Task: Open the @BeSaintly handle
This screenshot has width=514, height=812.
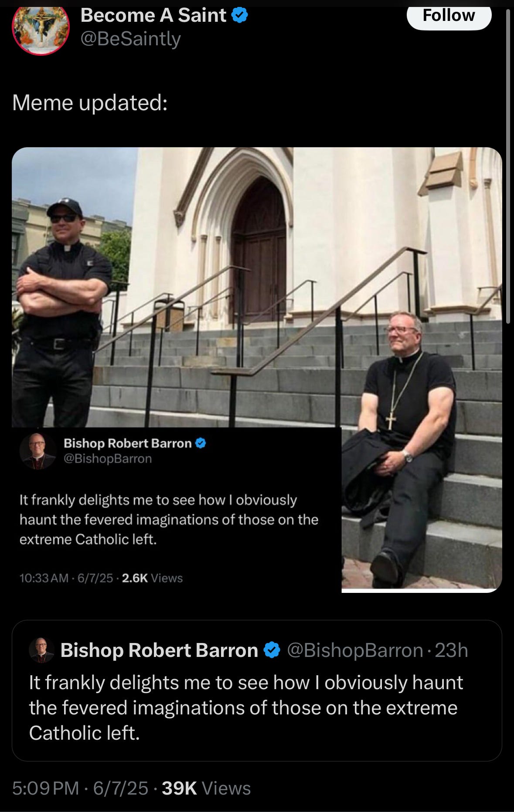Action: pyautogui.click(x=130, y=39)
